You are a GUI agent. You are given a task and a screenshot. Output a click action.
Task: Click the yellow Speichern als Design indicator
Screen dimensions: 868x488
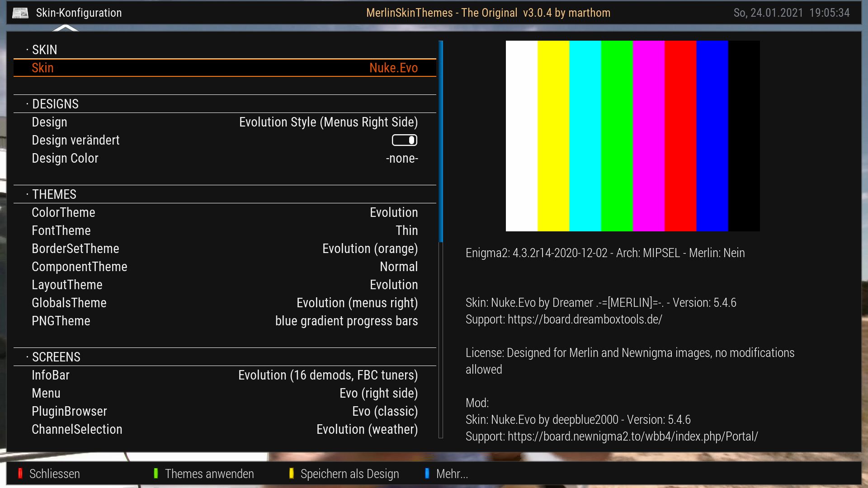point(291,473)
